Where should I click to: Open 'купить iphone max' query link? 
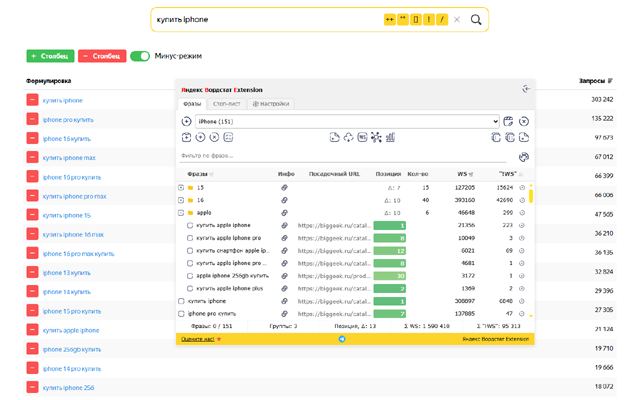pyautogui.click(x=69, y=158)
